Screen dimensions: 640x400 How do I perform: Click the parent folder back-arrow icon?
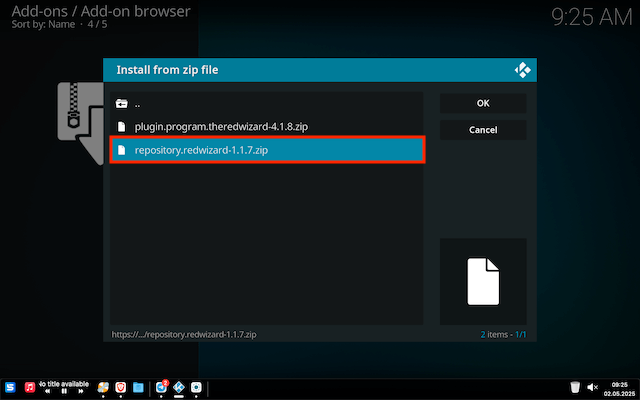pos(121,104)
